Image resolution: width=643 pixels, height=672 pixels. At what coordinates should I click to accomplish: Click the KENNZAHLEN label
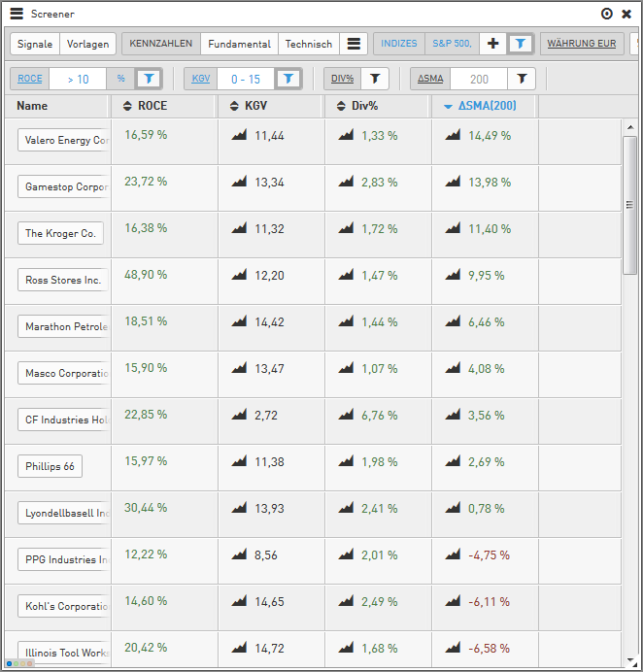(x=161, y=44)
